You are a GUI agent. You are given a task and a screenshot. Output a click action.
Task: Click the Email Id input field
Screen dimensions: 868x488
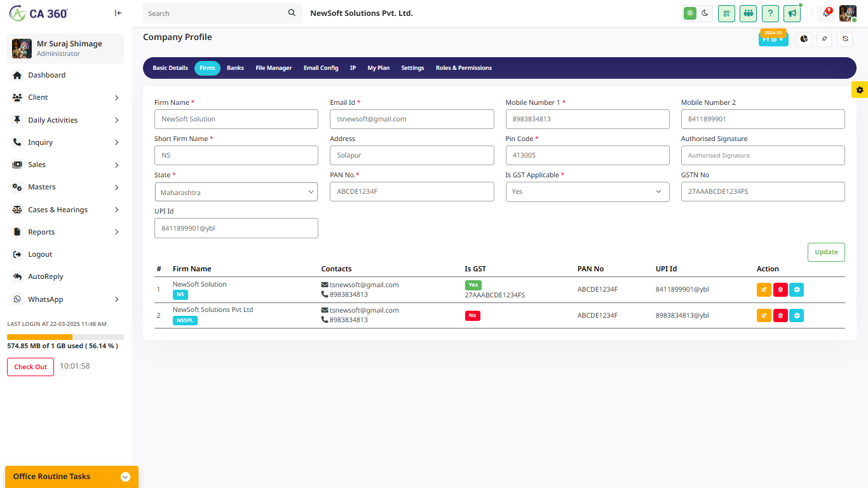coord(412,119)
